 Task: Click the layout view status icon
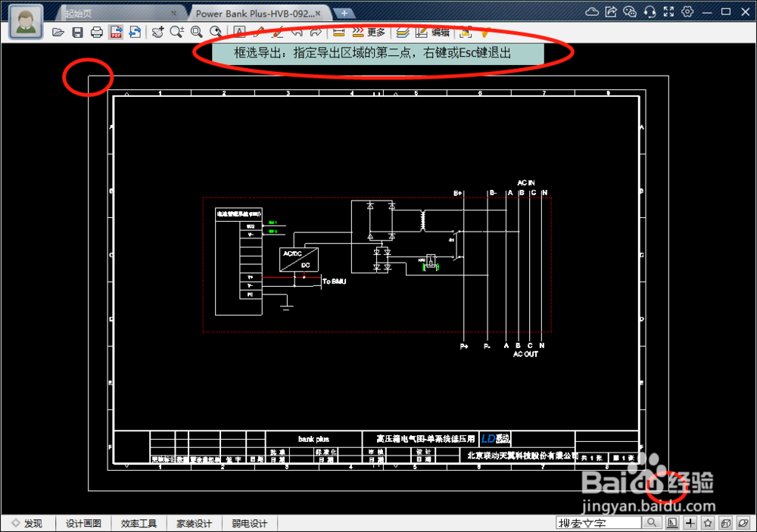pyautogui.click(x=672, y=523)
